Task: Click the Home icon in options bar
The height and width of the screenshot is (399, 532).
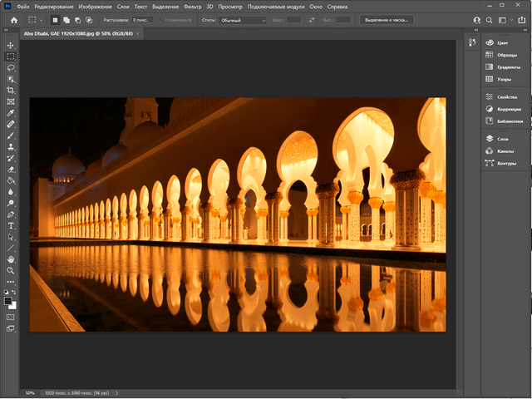Action: coord(13,20)
